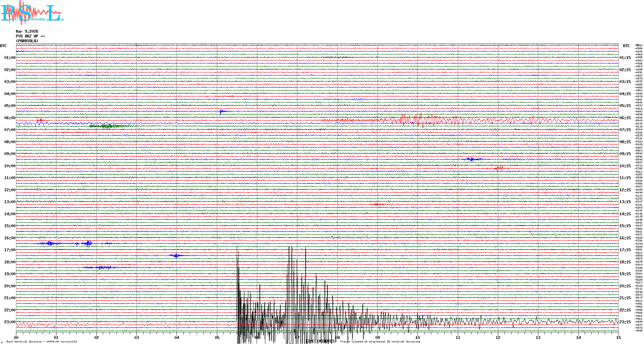Screen dimensions: 644x346
Task: Click minute marker '03' on bottom axis
Action: (x=136, y=337)
